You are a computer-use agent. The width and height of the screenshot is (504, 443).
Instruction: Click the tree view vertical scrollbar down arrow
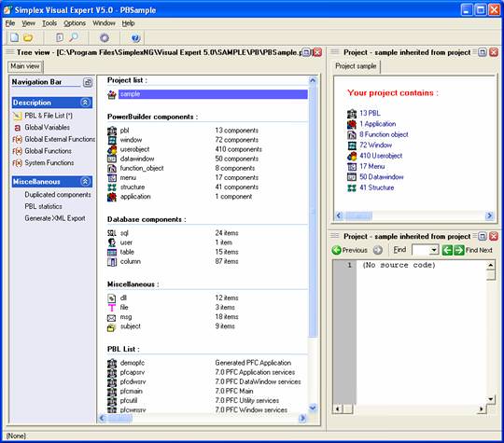pos(313,408)
